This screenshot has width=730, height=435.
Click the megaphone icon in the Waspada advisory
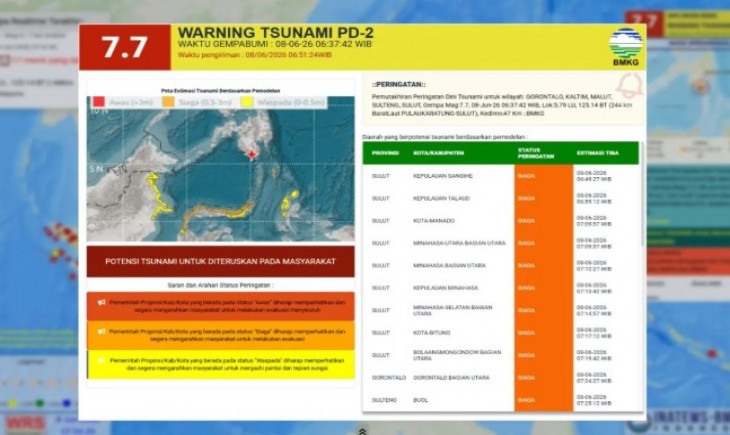click(x=101, y=360)
